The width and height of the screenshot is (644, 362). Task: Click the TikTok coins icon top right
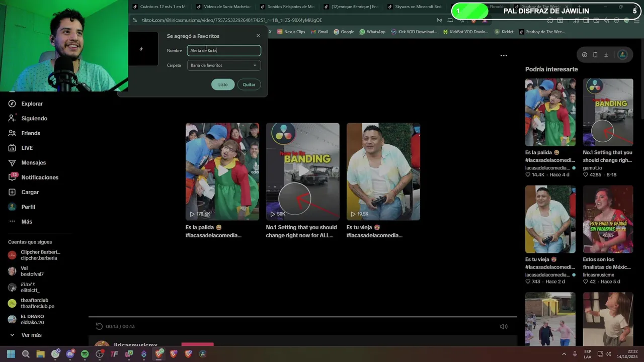pyautogui.click(x=584, y=55)
